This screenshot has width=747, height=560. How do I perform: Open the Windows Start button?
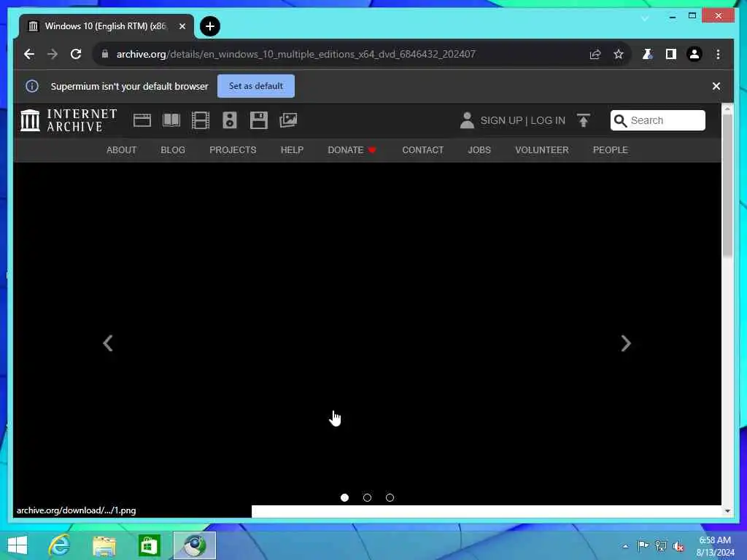18,545
